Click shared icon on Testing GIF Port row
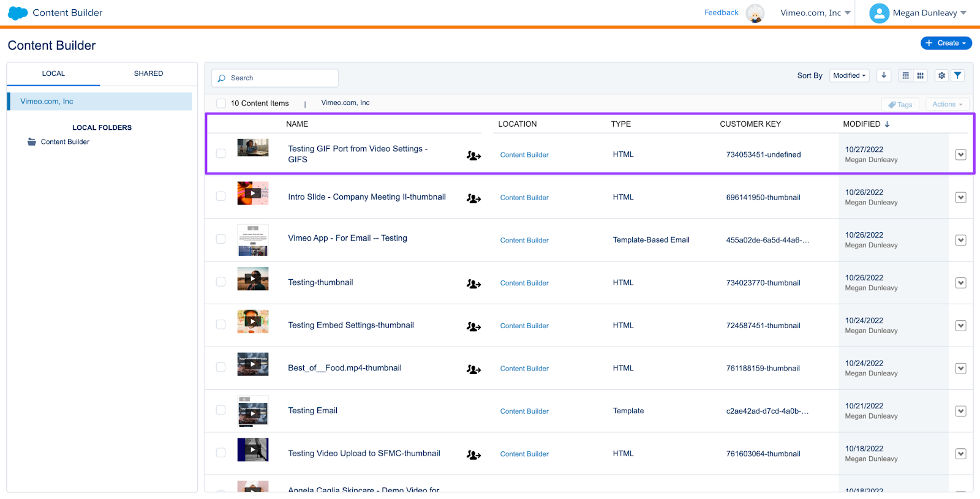This screenshot has height=499, width=980. [473, 156]
